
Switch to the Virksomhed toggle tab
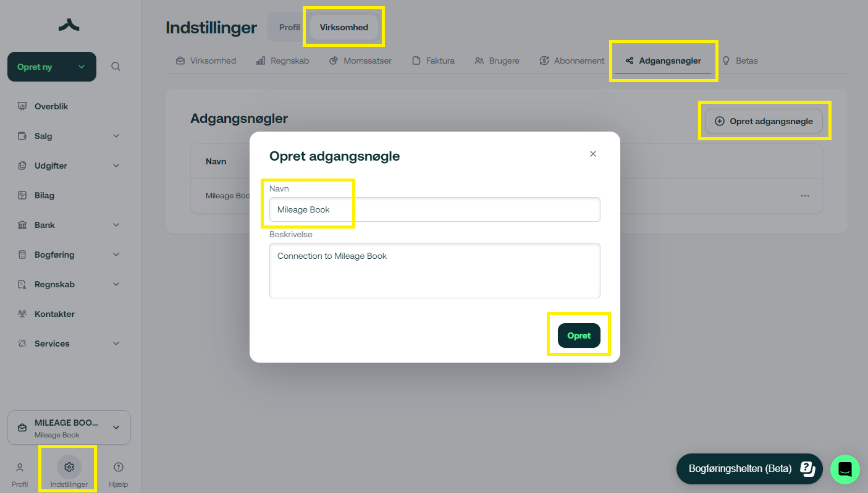344,27
